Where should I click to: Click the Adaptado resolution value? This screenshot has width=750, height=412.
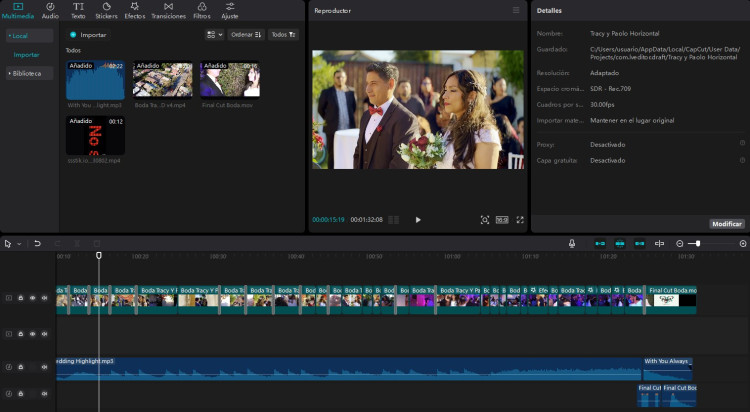604,73
